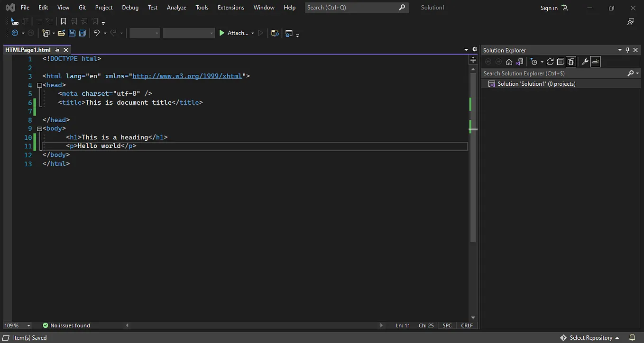Click the Send Feedback icon at top right

(631, 22)
